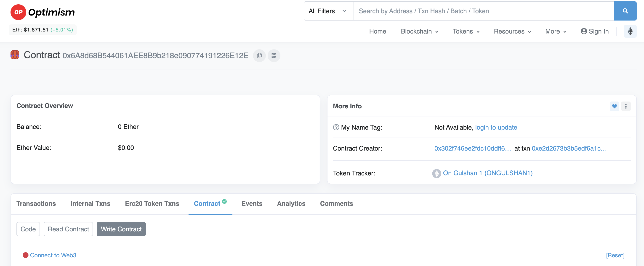Open contract creator address 0x302f746ee2fdc10ddff6
This screenshot has height=266, width=644.
[x=473, y=149]
